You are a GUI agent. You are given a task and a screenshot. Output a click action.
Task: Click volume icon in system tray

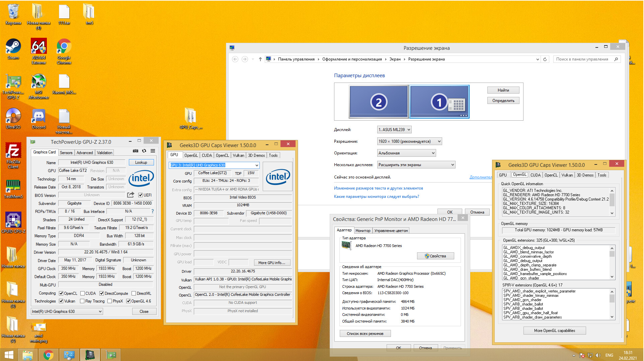tap(598, 355)
